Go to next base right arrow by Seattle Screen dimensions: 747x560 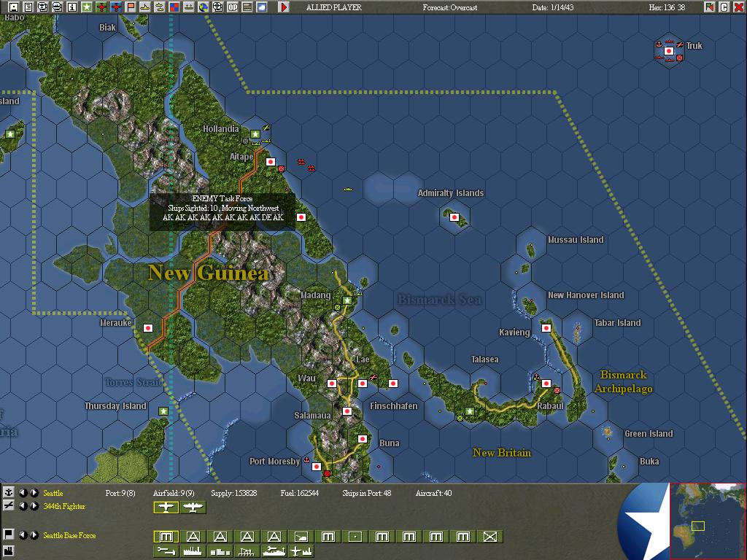(34, 493)
